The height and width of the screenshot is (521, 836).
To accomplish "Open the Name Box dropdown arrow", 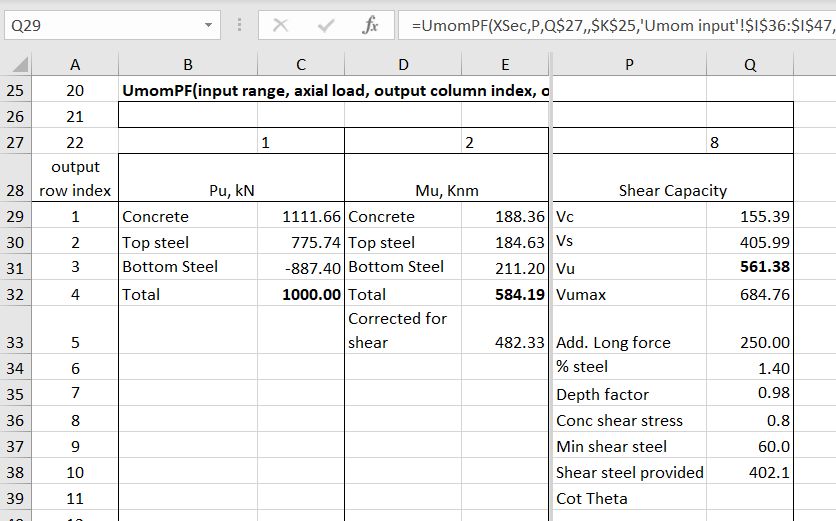I will click(x=208, y=25).
